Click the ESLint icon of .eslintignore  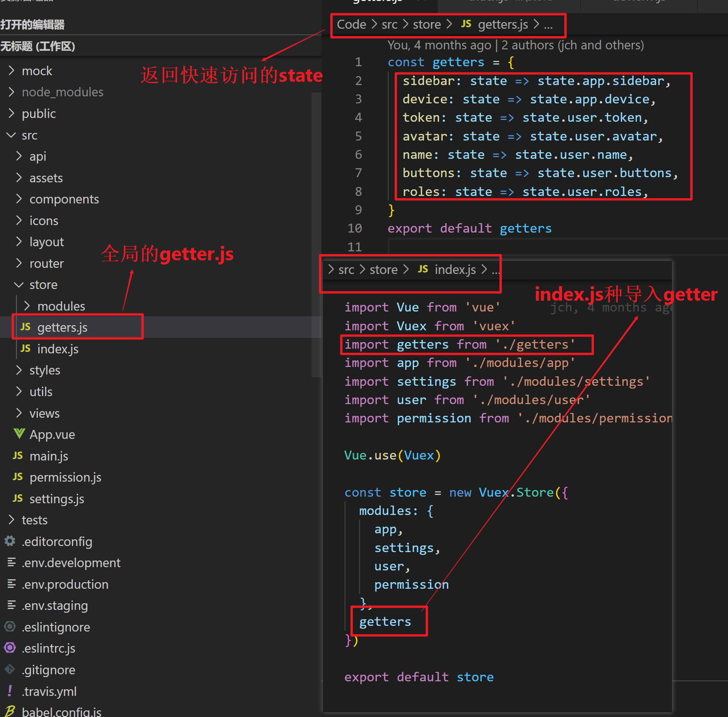(x=10, y=626)
